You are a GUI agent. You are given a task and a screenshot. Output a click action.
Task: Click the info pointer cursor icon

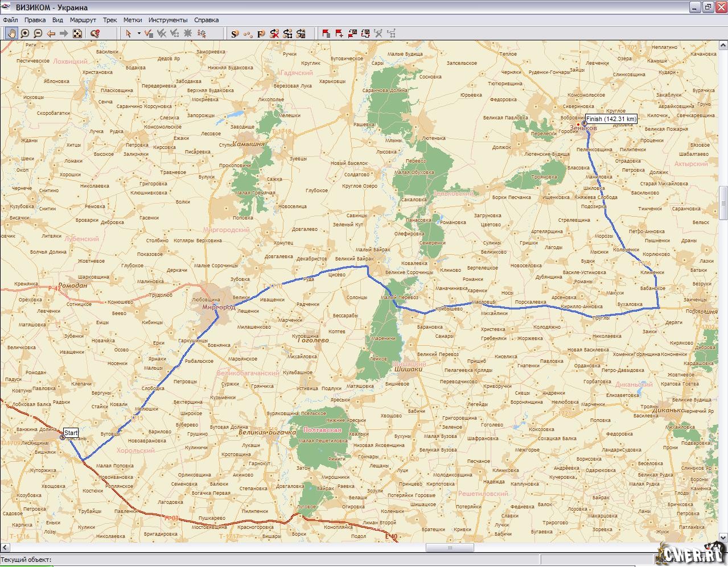[x=201, y=34]
